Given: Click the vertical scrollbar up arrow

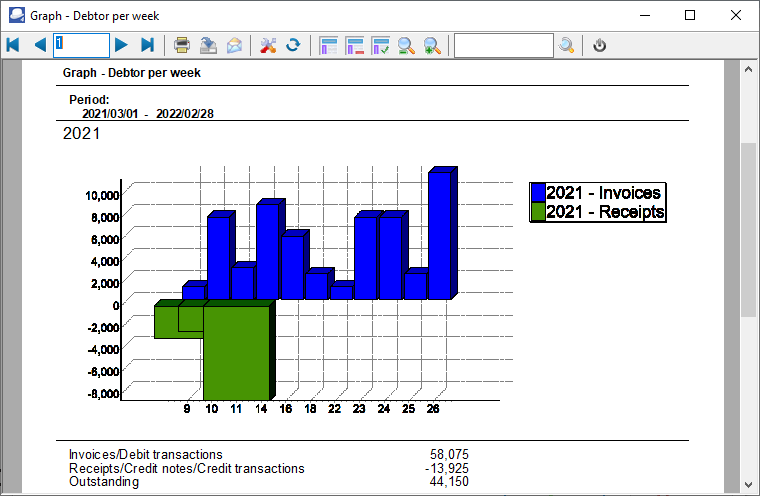Looking at the screenshot, I should click(x=748, y=69).
